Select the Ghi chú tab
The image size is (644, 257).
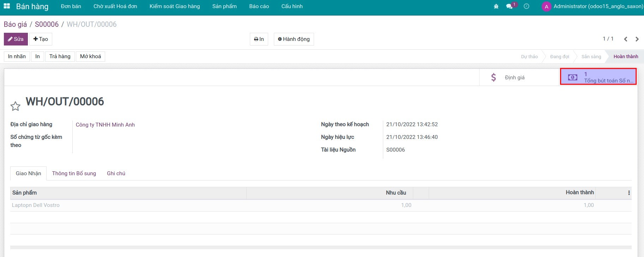116,173
